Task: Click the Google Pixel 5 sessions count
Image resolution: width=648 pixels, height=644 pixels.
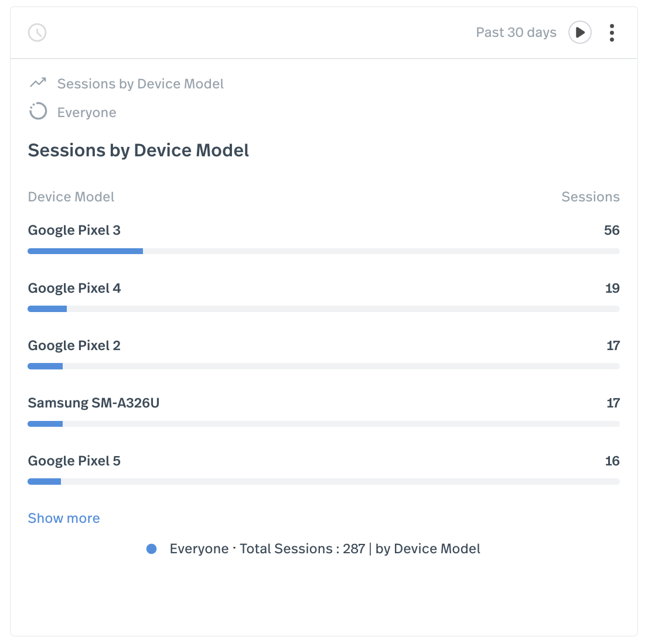Action: coord(612,461)
